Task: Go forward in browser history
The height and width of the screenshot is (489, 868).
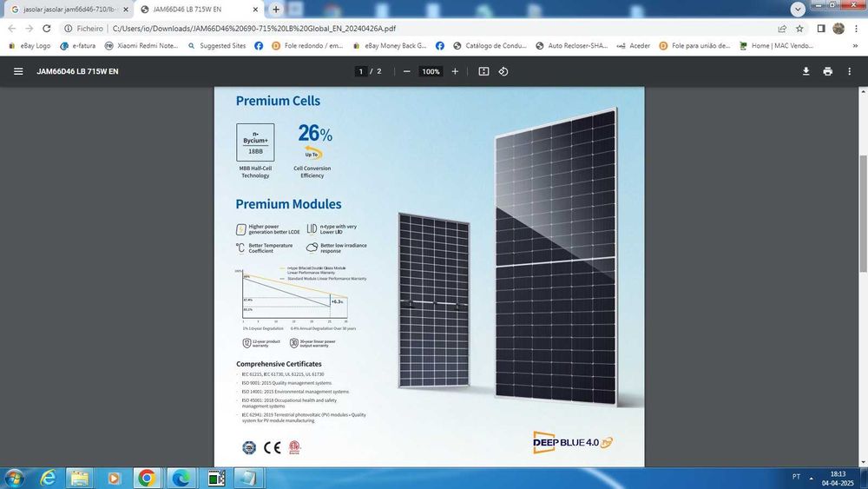Action: tap(30, 29)
